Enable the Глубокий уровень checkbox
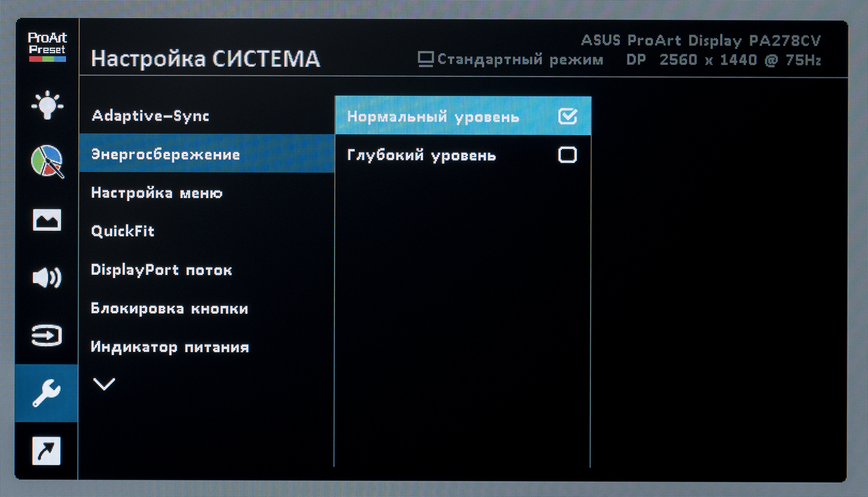Viewport: 868px width, 497px height. pos(567,155)
